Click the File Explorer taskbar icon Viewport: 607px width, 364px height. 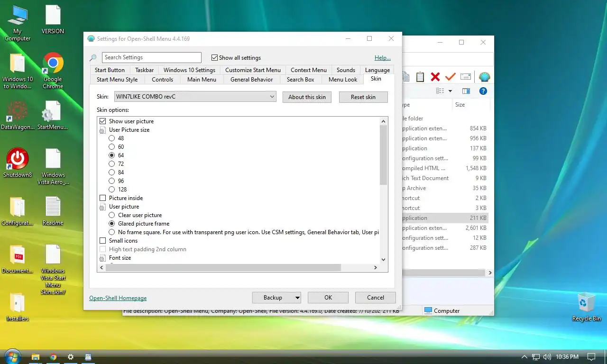coord(35,357)
